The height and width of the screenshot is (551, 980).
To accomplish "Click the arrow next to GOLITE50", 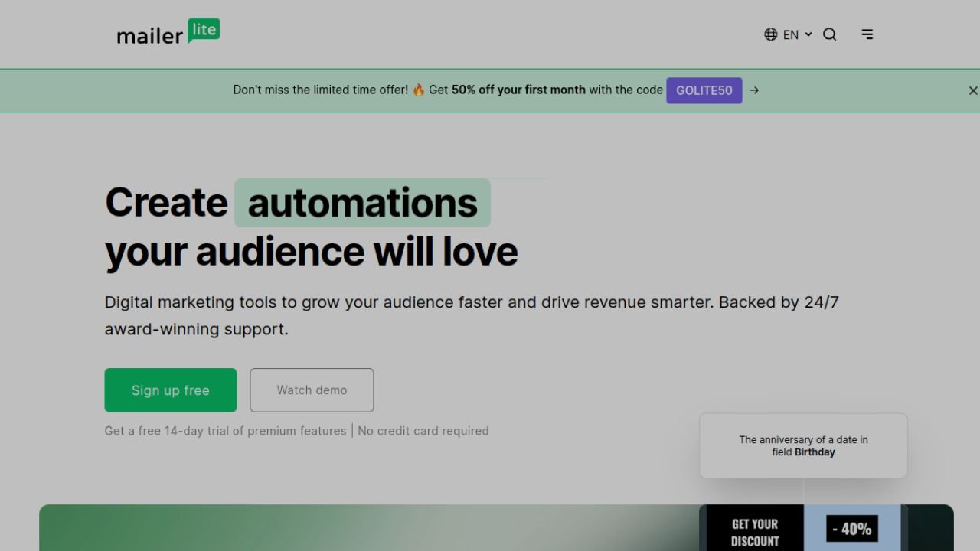I will [754, 90].
